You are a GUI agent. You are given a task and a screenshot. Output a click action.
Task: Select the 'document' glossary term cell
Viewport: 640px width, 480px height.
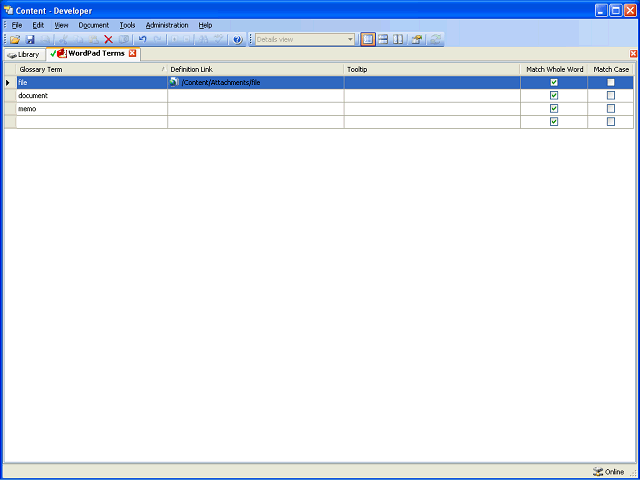[92, 96]
